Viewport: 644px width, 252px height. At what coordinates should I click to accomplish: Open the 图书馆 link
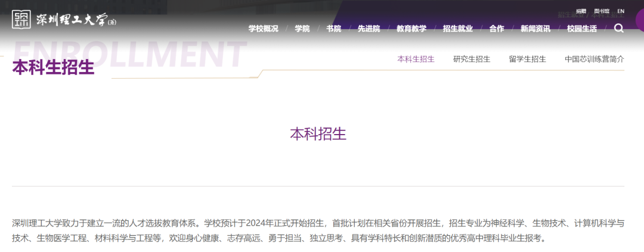point(601,11)
